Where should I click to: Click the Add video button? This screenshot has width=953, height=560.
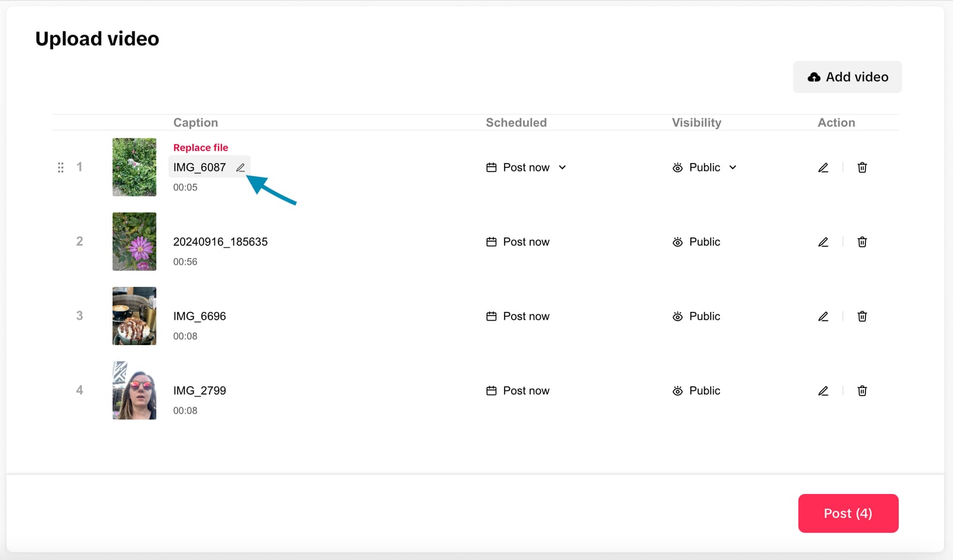tap(847, 77)
